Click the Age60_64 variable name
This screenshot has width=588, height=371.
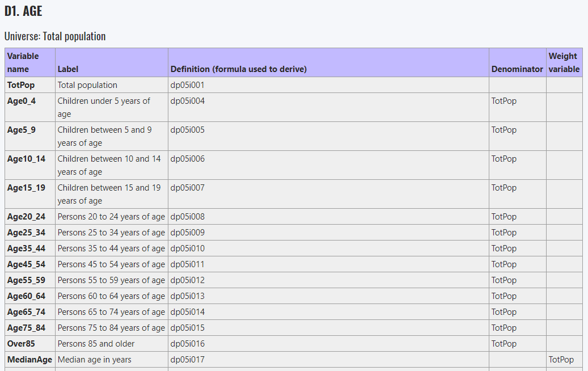(x=26, y=296)
